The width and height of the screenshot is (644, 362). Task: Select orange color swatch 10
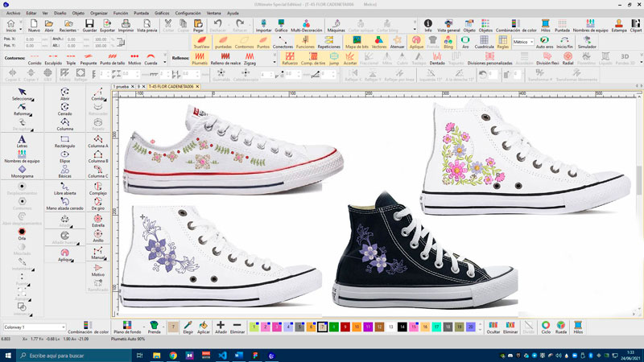(357, 327)
